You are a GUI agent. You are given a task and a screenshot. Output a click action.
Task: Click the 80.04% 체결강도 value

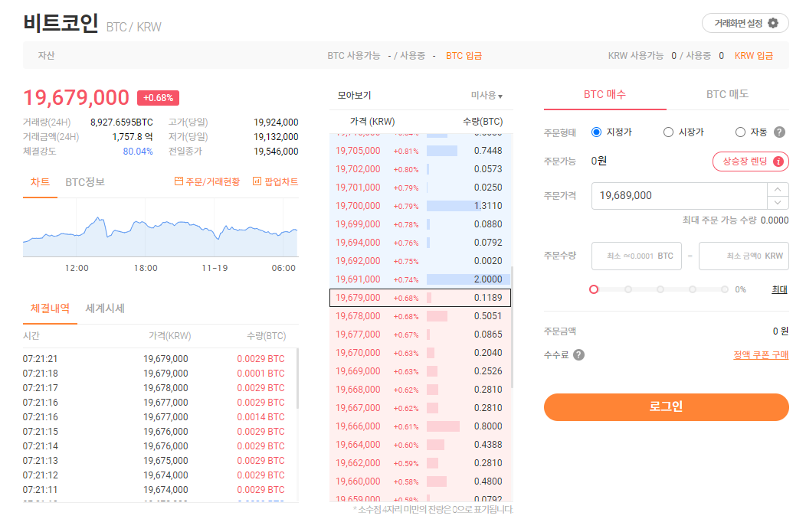138,152
